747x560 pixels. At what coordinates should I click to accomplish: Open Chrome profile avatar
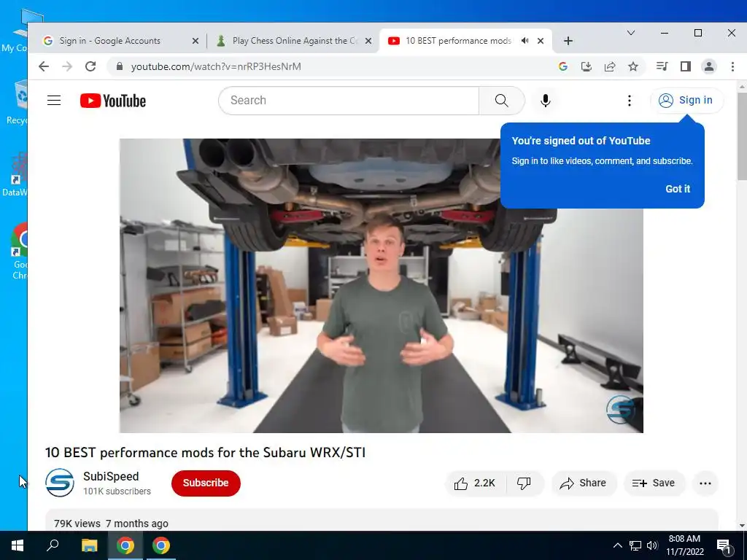pyautogui.click(x=709, y=66)
